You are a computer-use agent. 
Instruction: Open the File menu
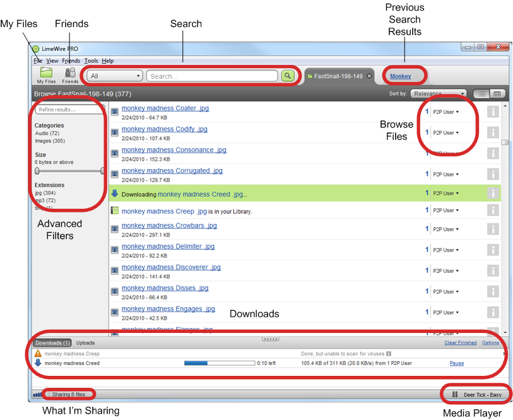click(x=38, y=61)
